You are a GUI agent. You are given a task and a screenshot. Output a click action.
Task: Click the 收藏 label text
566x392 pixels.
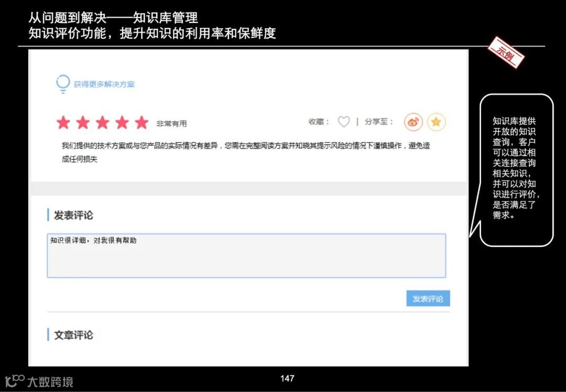[x=319, y=122]
